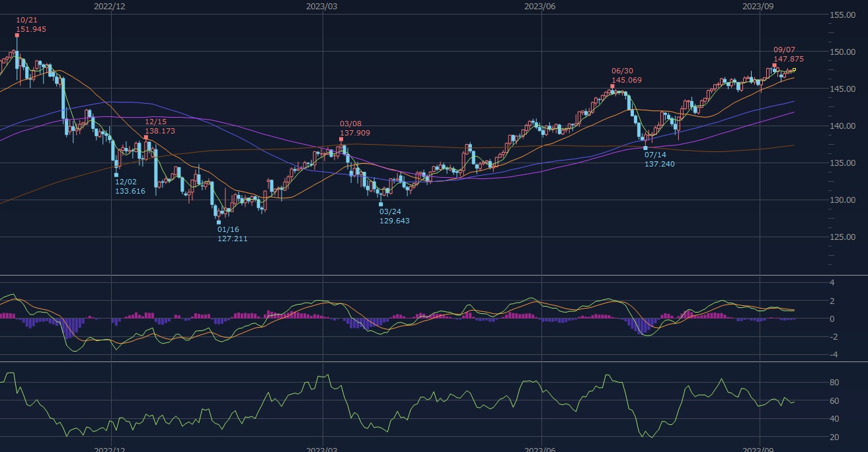Select the 01/16 low marker at 127.211

(x=219, y=222)
